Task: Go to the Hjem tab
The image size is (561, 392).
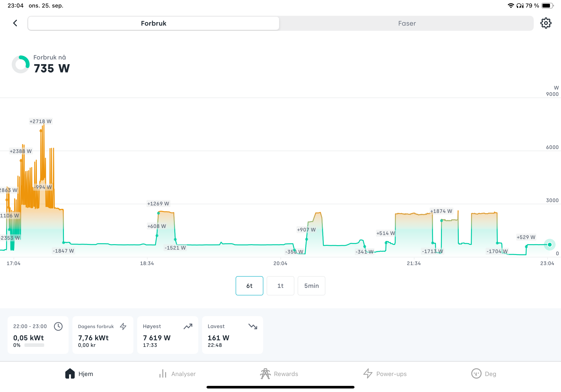Action: point(79,374)
